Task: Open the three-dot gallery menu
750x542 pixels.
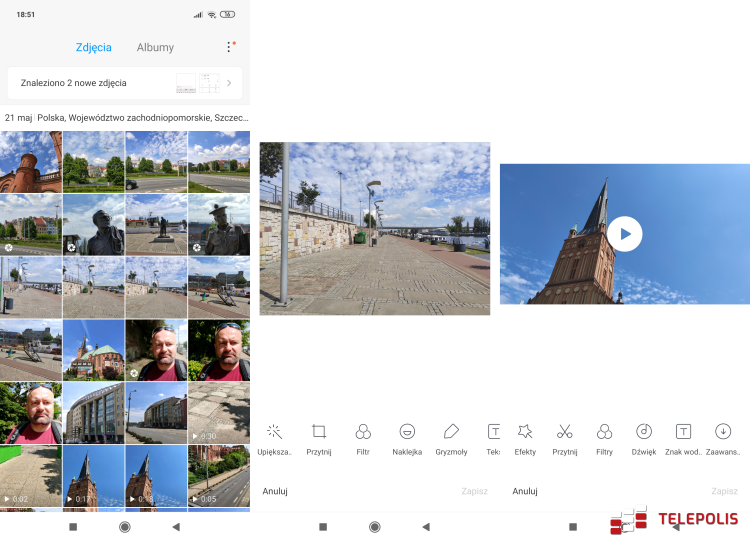Action: click(x=229, y=47)
